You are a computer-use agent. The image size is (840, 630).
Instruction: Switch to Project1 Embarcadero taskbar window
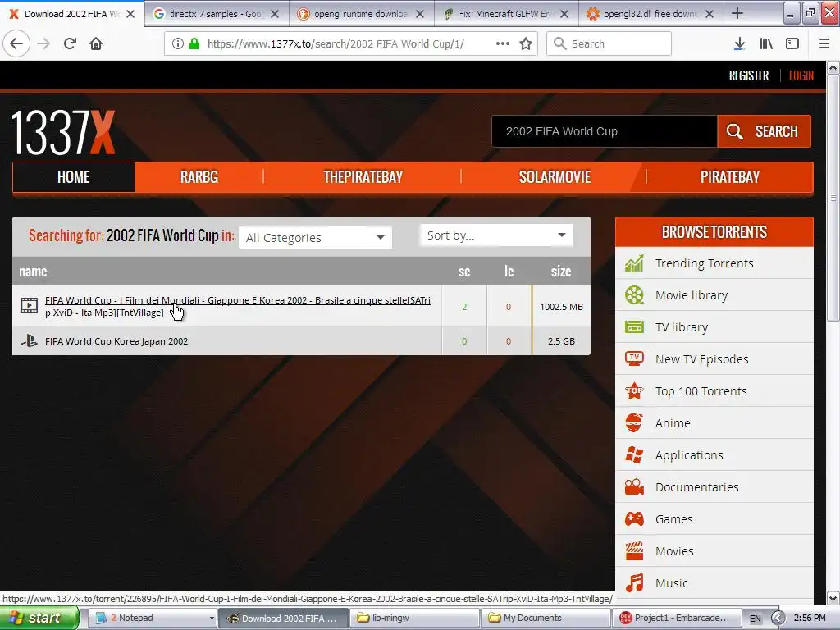click(677, 618)
